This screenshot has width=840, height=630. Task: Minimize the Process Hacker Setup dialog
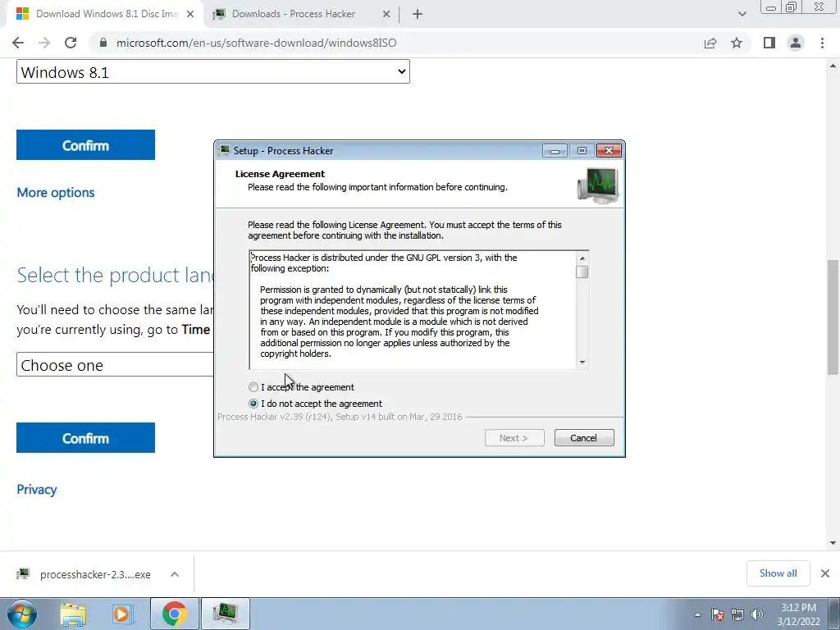[555, 151]
